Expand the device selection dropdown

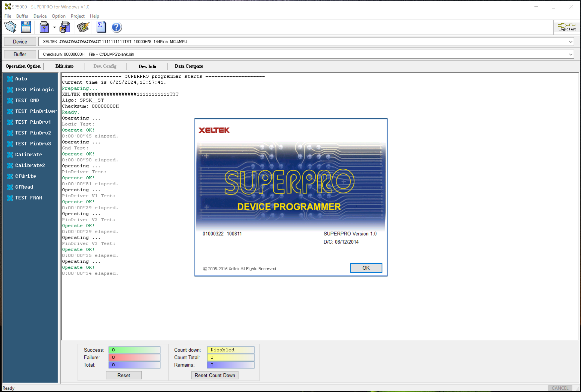pos(571,42)
